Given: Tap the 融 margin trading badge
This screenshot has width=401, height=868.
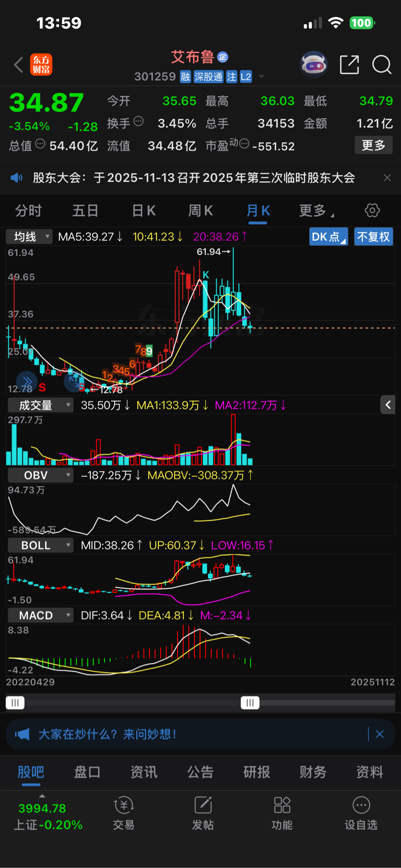Looking at the screenshot, I should point(185,77).
